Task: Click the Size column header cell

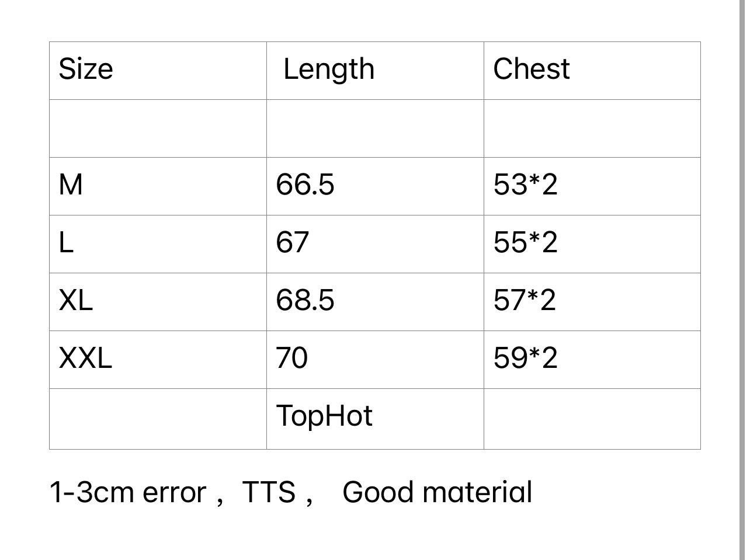Action: tap(86, 69)
